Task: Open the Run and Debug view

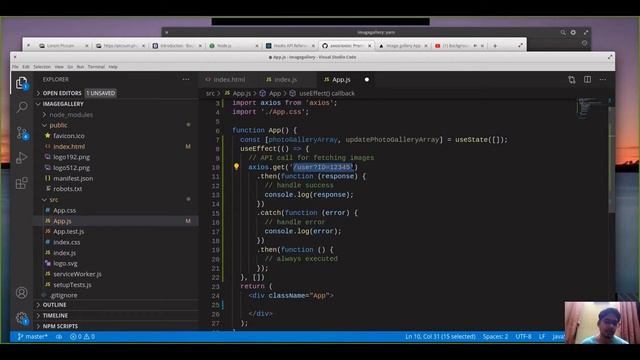Action: tap(22, 158)
